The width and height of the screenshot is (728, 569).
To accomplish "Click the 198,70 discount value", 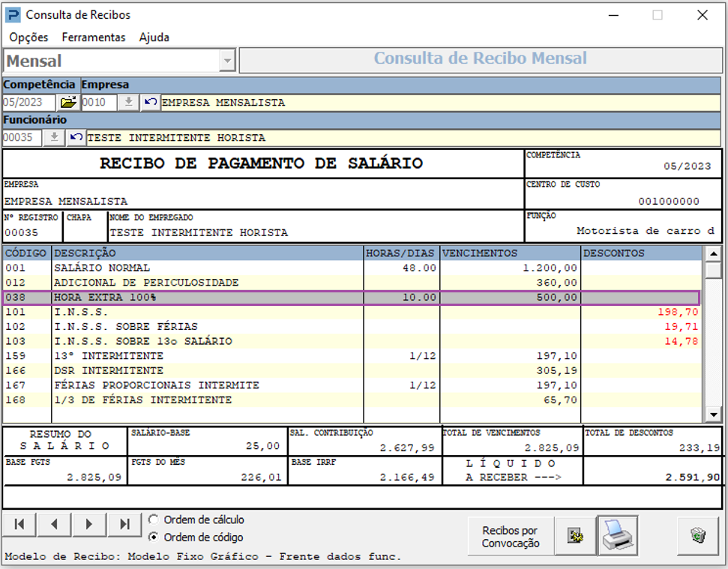I will (678, 312).
